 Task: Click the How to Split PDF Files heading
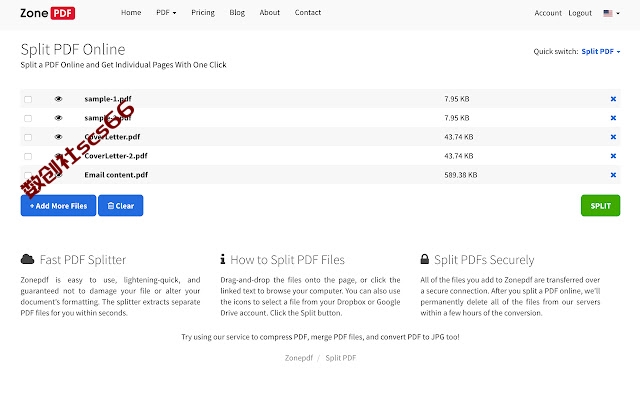(x=288, y=260)
